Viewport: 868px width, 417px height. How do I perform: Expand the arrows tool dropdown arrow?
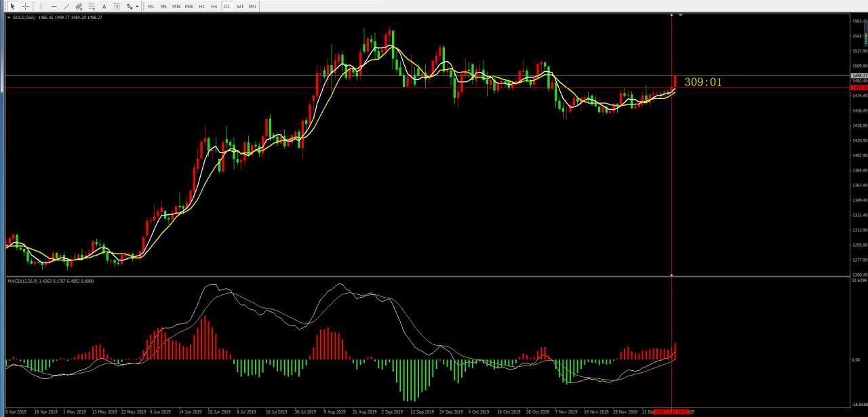pos(137,6)
